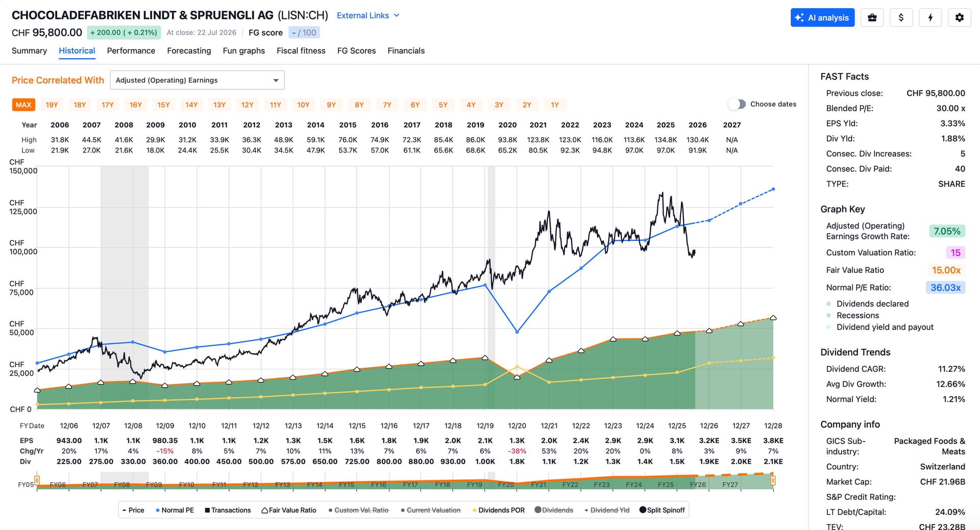980x530 pixels.
Task: Click the Blended P/E value 30.00 x
Action: tap(950, 108)
